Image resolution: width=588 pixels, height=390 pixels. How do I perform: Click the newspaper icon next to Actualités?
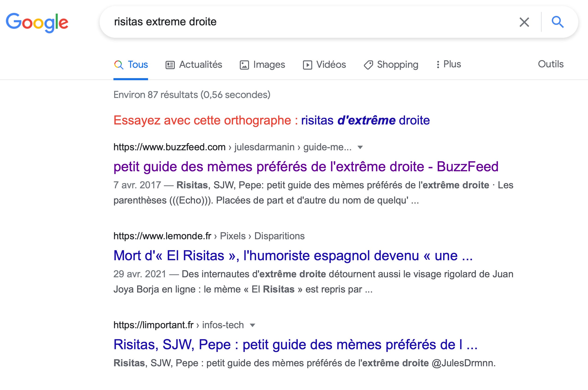coord(170,65)
